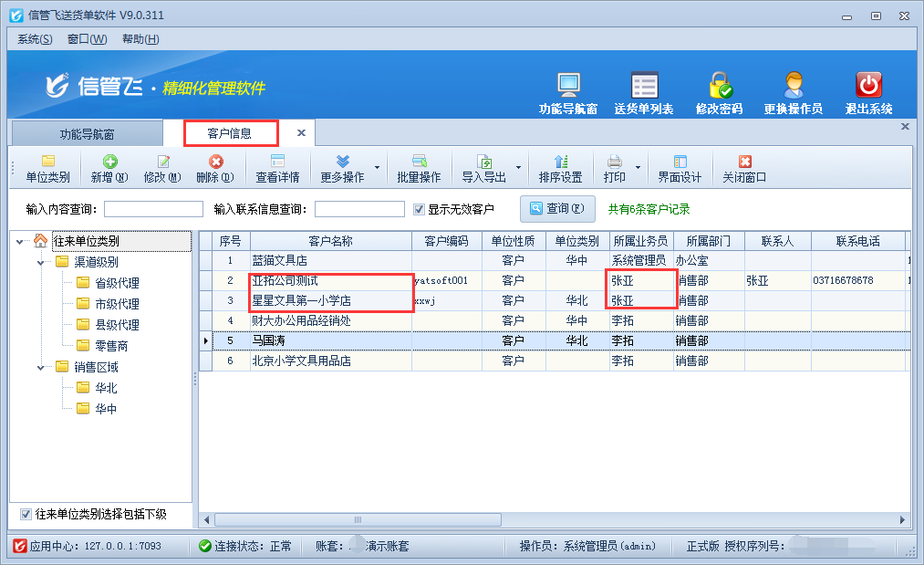
Task: Click the 查询 query button
Action: [x=556, y=207]
